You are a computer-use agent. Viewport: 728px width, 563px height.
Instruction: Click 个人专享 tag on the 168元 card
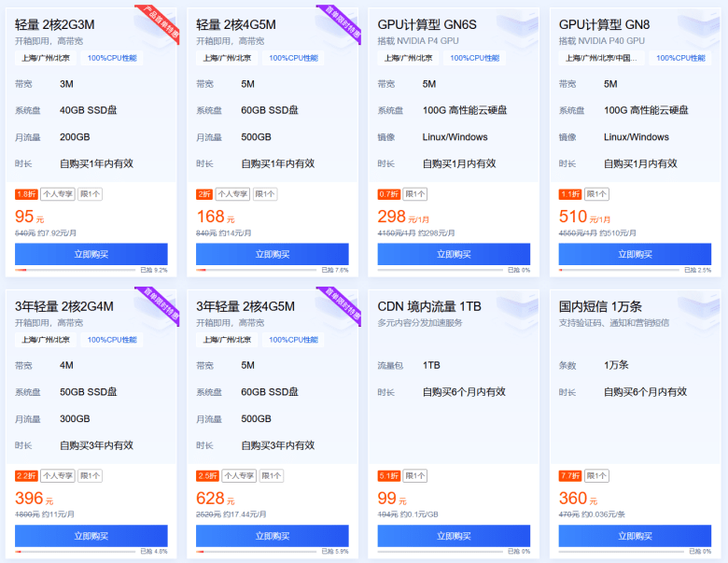pyautogui.click(x=232, y=194)
